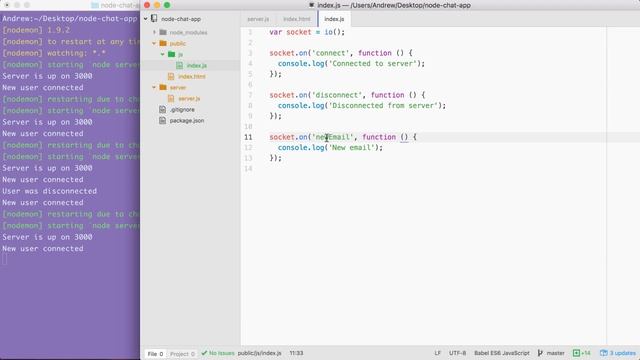Image resolution: width=640 pixels, height=360 pixels.
Task: Change the LF line ending setting
Action: [x=438, y=353]
